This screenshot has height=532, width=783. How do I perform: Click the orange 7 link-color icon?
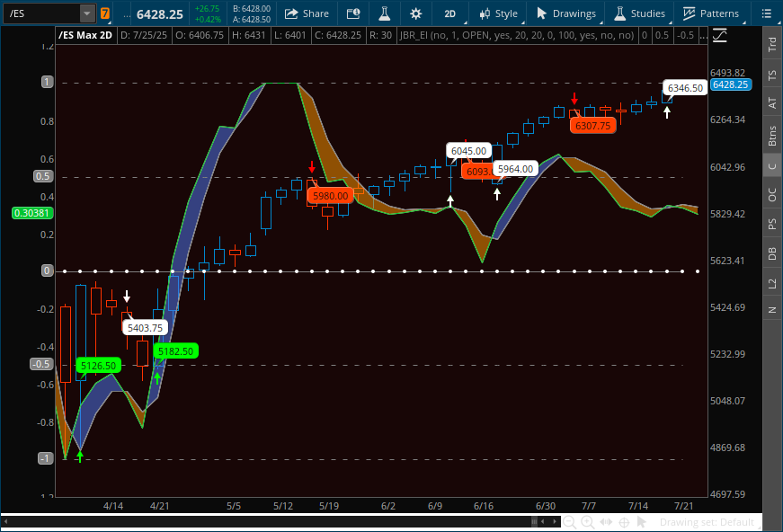105,13
